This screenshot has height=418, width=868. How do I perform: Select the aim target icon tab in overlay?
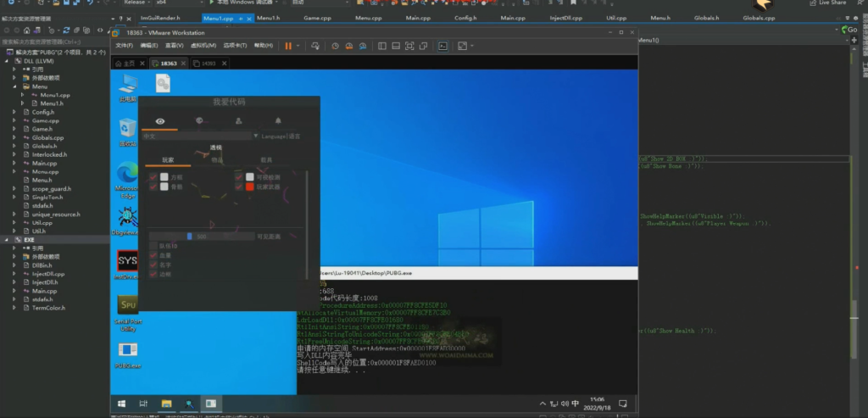coord(199,120)
